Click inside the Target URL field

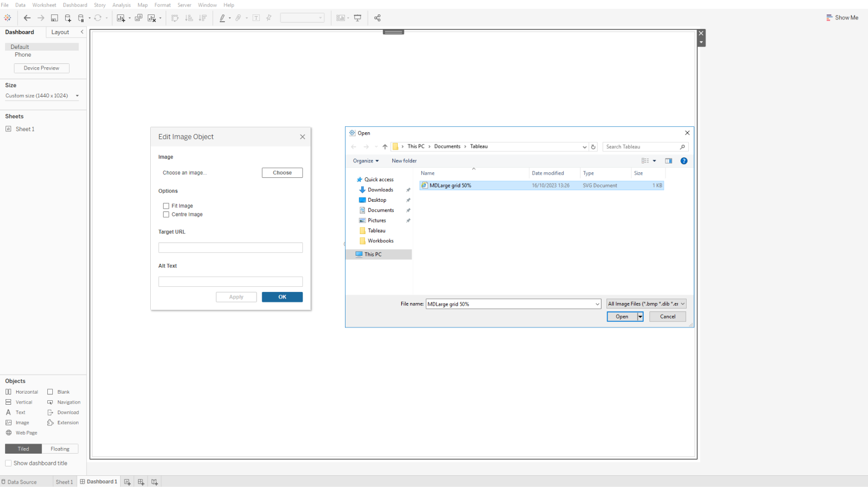(x=230, y=247)
